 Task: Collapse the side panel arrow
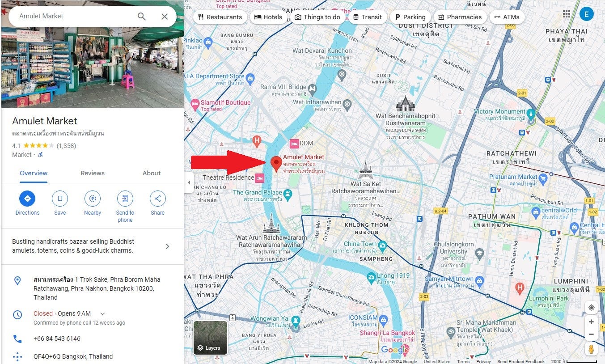pos(189,183)
